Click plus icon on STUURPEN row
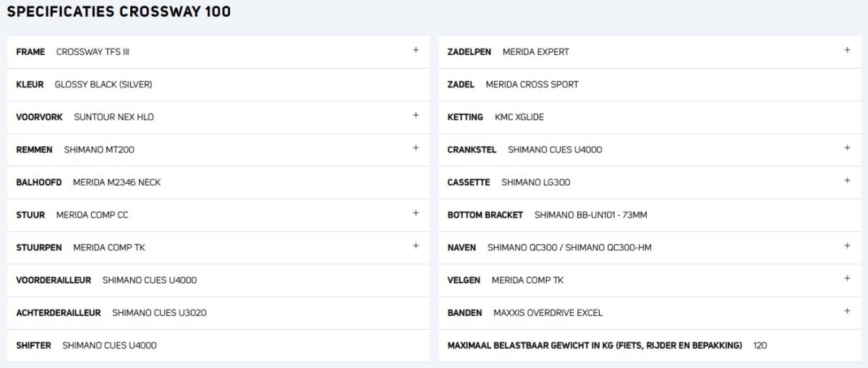Image resolution: width=868 pixels, height=368 pixels. tap(416, 246)
